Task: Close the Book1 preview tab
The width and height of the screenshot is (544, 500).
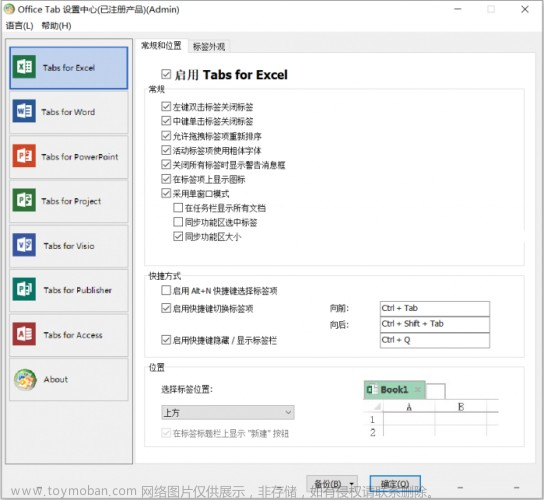Action: click(x=418, y=390)
